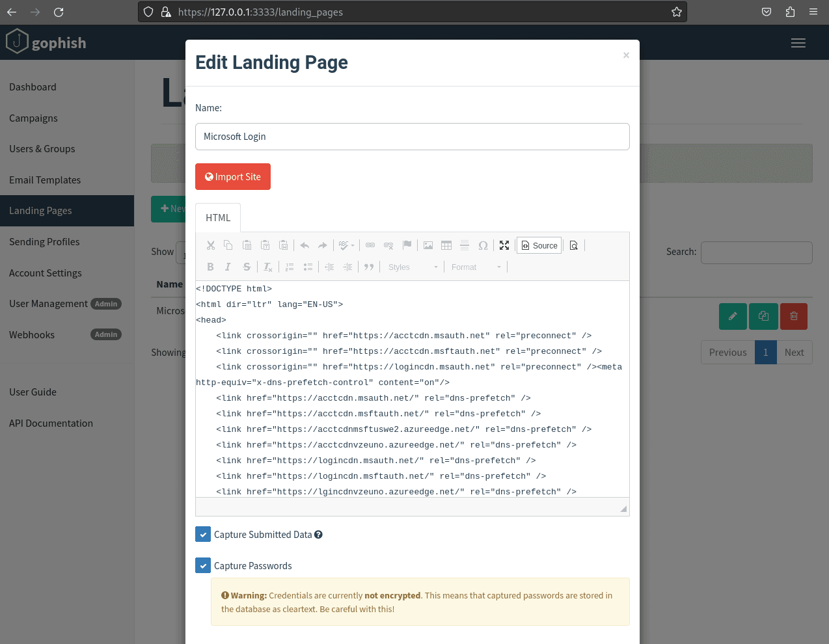Click the Paste as plain text icon
This screenshot has width=829, height=644.
265,245
